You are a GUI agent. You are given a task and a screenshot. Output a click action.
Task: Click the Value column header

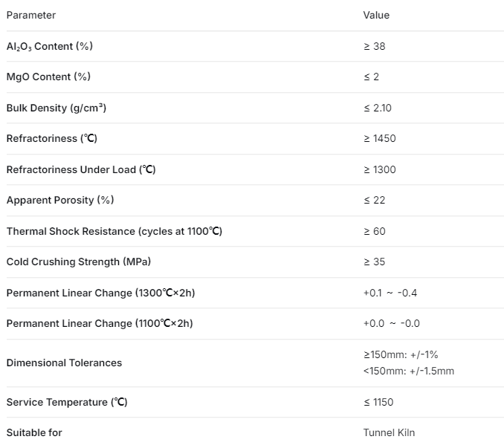coord(376,15)
